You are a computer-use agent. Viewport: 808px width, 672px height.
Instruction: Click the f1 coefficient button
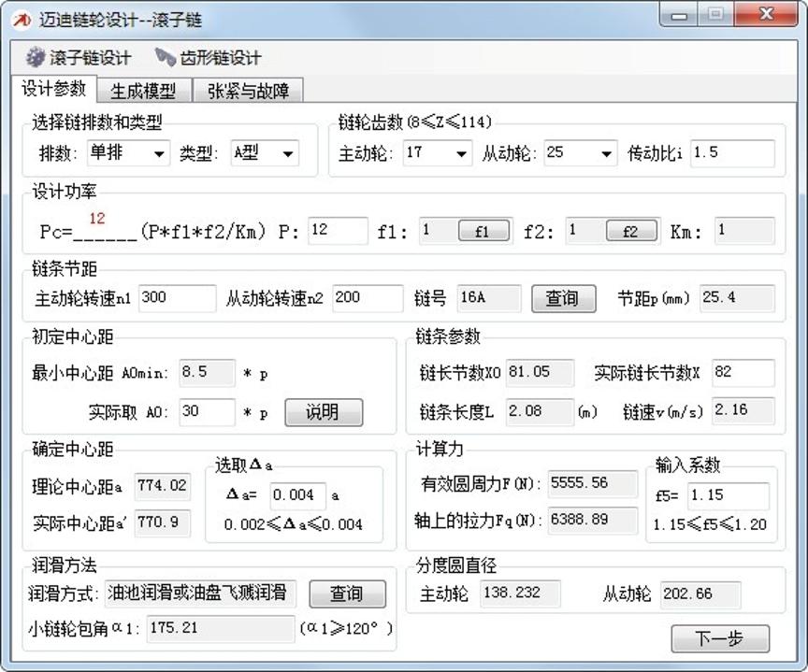click(483, 230)
